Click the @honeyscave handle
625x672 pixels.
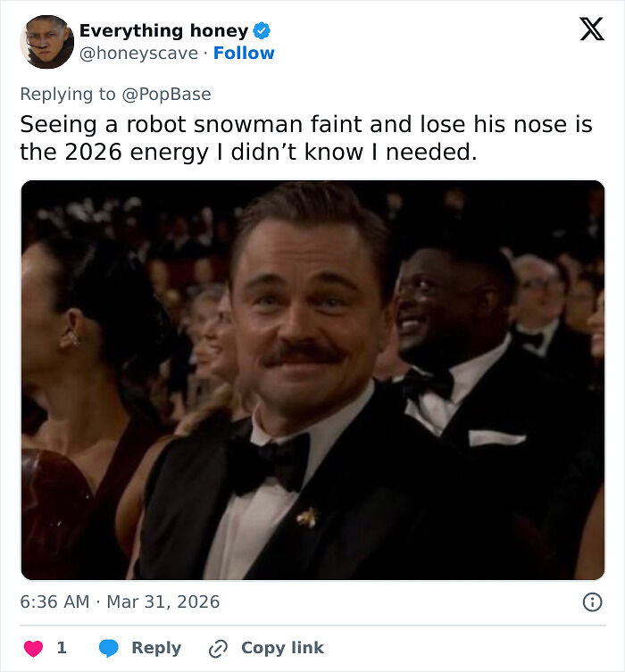tap(140, 54)
